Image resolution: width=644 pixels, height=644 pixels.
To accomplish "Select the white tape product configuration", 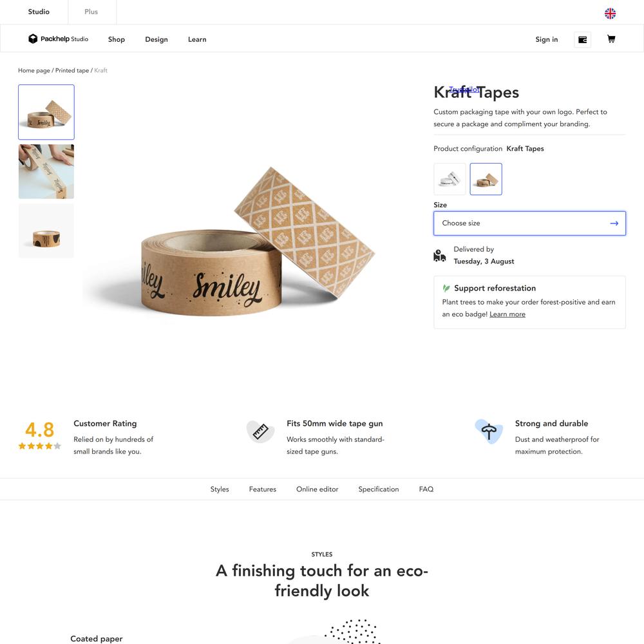I will click(x=450, y=179).
